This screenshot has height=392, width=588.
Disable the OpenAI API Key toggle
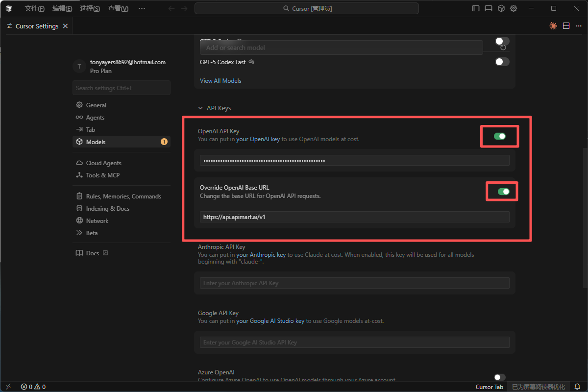point(500,136)
